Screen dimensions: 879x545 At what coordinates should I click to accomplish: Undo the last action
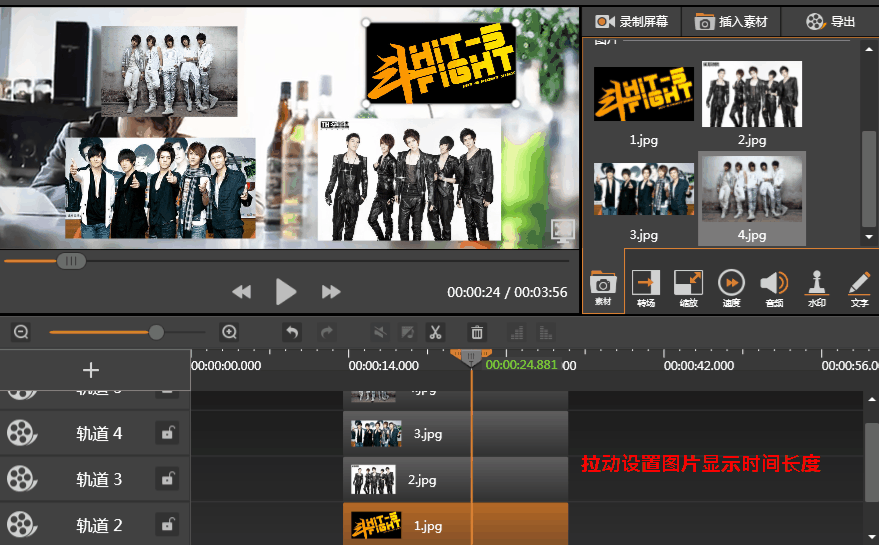292,332
